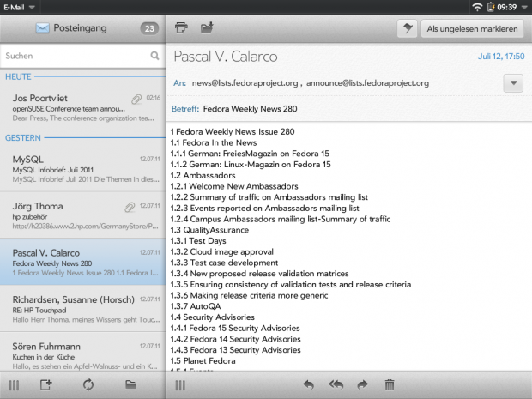532x399 pixels.
Task: Delete the email with the trash icon
Action: (390, 385)
